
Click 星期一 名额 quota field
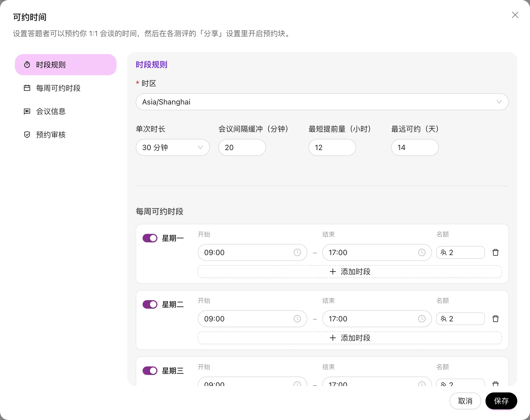(x=461, y=252)
